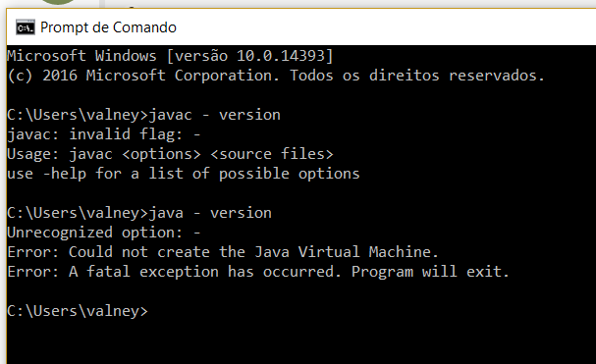The image size is (596, 364).
Task: Click the "Program will exit." text
Action: [430, 272]
